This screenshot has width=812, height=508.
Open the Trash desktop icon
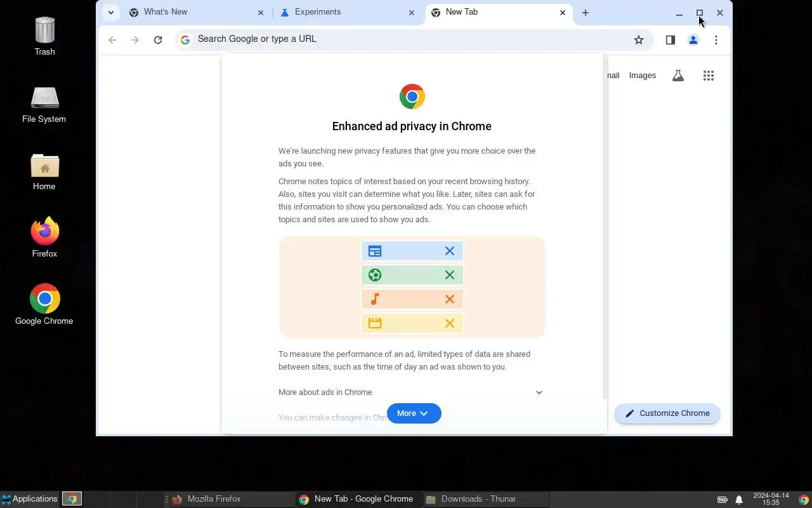click(44, 36)
